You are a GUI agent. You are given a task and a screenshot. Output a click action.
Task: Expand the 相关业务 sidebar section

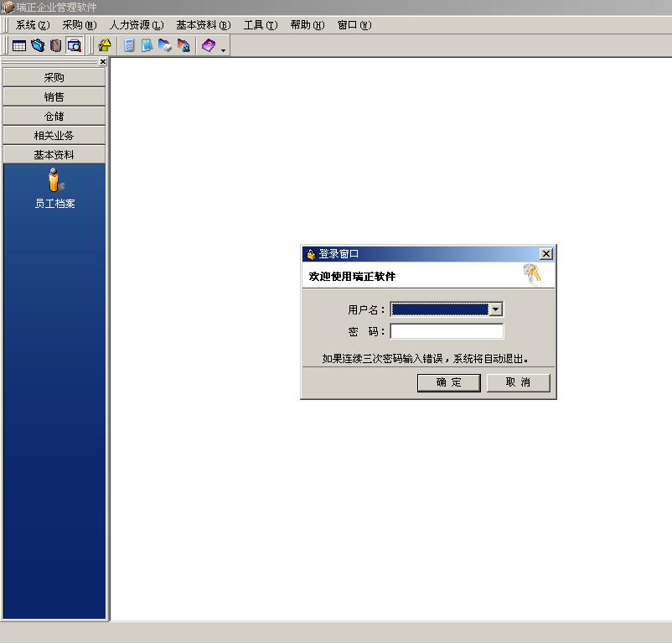point(54,136)
